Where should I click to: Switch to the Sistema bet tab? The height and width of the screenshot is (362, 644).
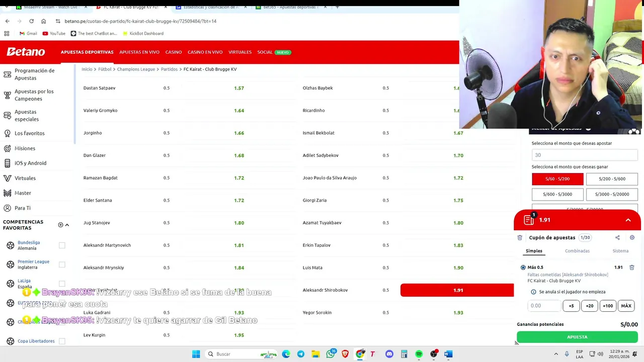620,251
